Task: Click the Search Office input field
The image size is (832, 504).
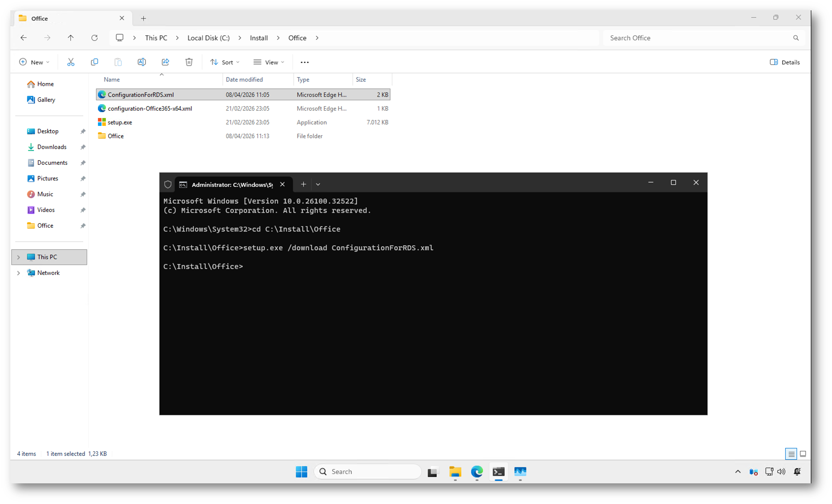Action: pos(699,38)
